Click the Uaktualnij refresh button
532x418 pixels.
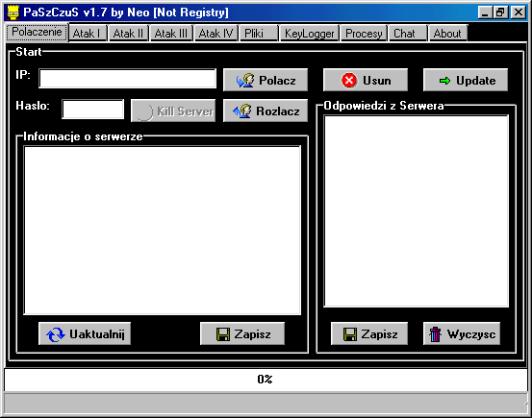pyautogui.click(x=85, y=333)
